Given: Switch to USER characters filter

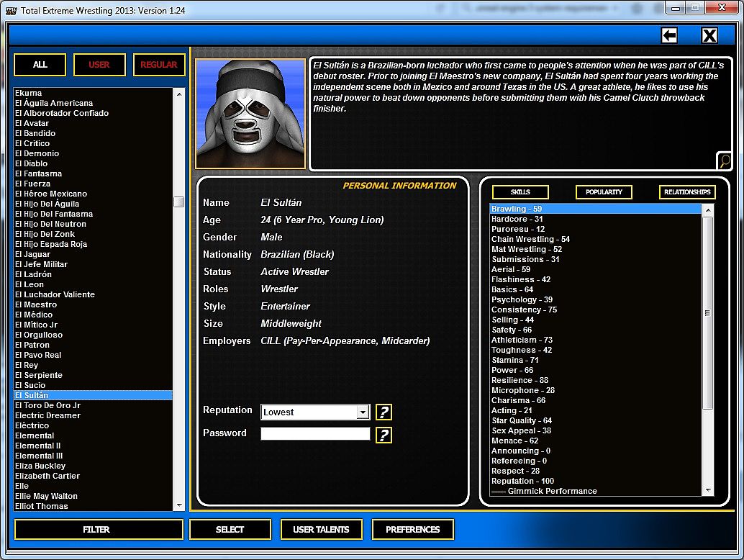Looking at the screenshot, I should [x=99, y=65].
